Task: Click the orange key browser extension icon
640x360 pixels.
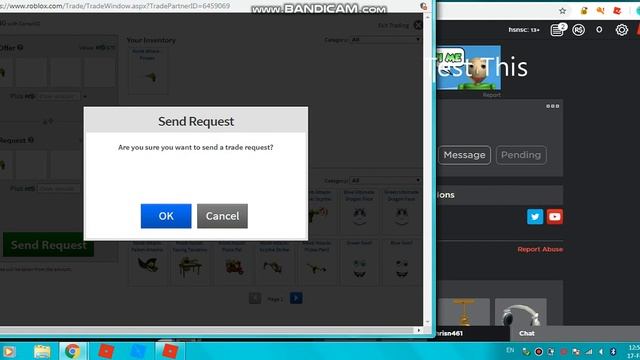Action: point(600,11)
